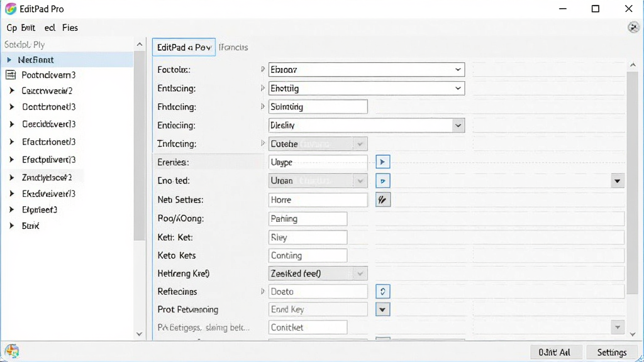This screenshot has height=362, width=644.
Task: Click the Neti Setlves label
Action: [x=180, y=200]
